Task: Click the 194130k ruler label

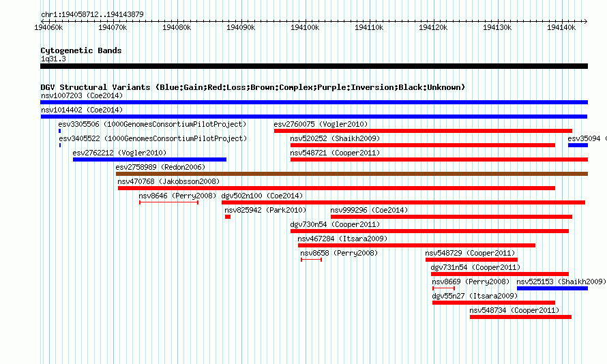Action: pos(497,27)
